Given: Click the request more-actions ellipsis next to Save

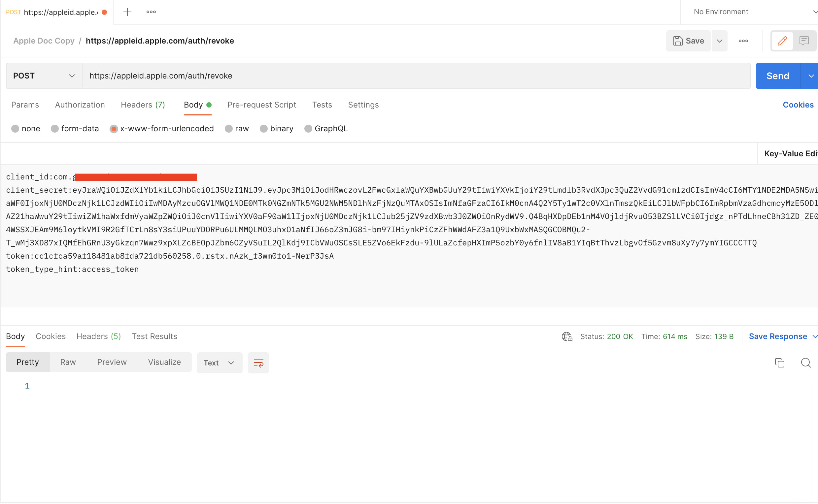Looking at the screenshot, I should (743, 41).
